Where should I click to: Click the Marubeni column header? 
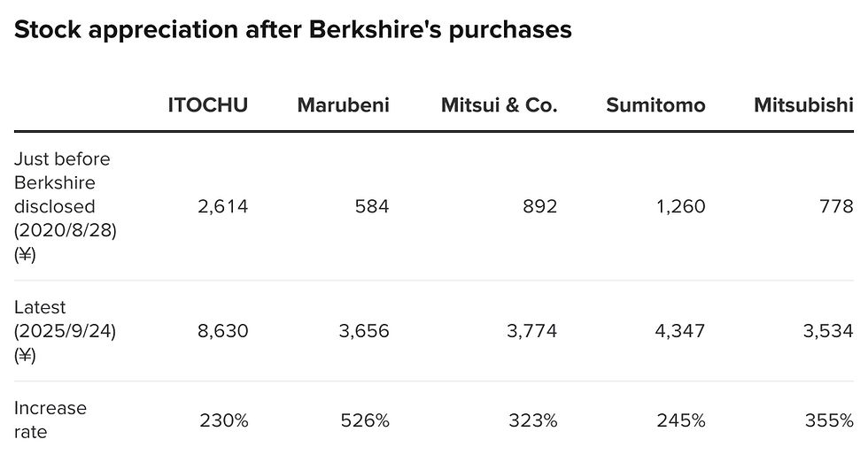point(344,105)
